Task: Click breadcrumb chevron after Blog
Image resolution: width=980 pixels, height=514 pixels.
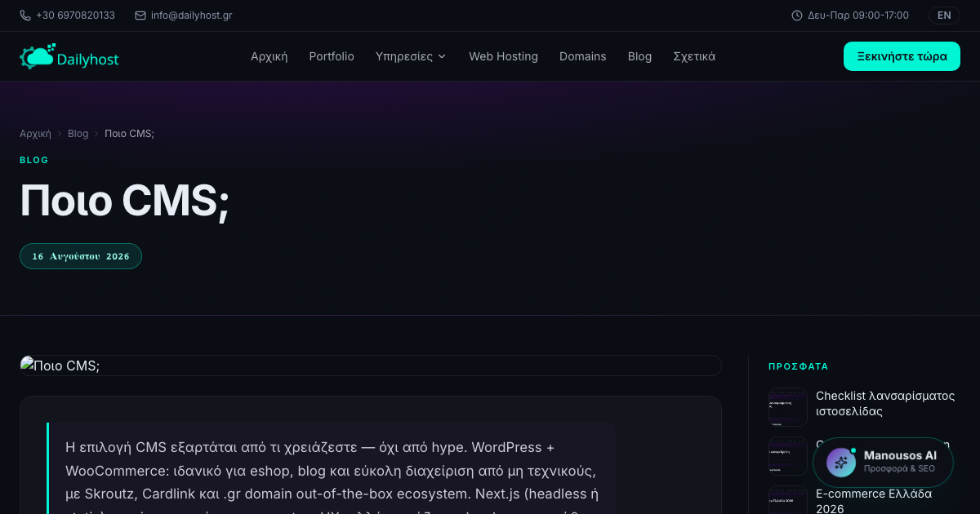Action: click(x=96, y=134)
